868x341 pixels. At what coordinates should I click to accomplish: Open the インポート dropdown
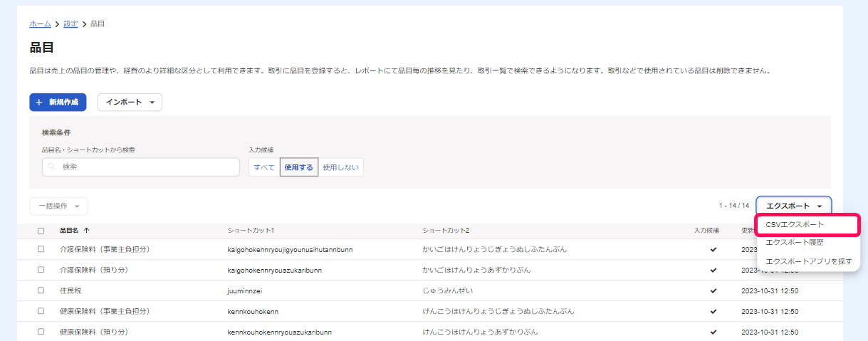point(130,103)
